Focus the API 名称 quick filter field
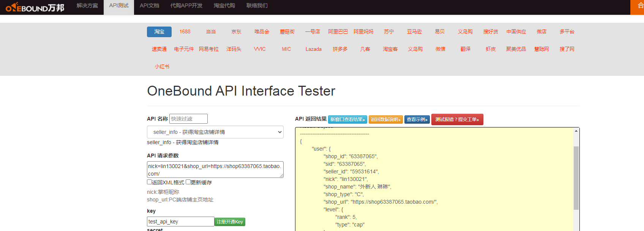644x231 pixels. [188, 119]
